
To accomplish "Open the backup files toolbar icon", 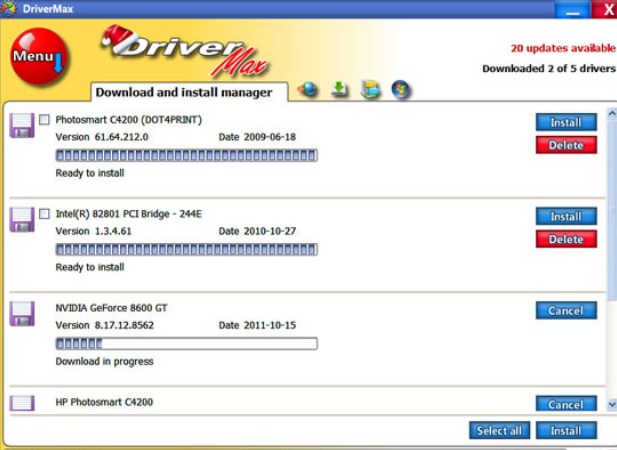I will (370, 89).
